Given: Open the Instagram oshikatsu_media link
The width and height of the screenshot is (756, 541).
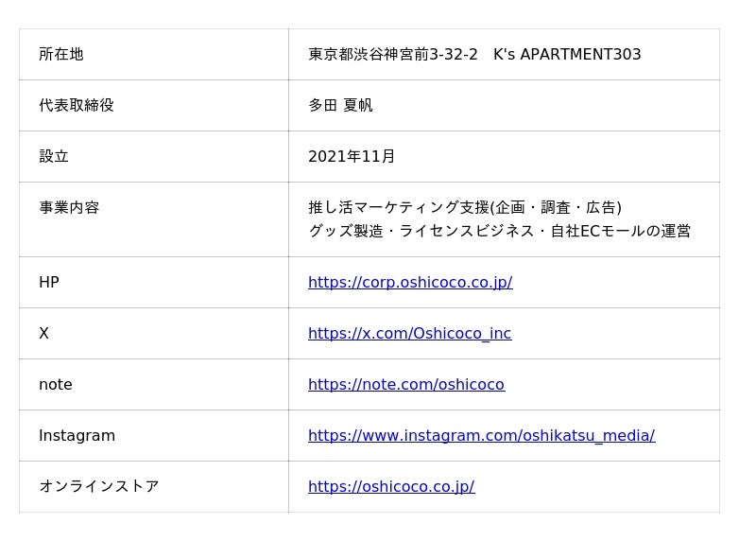Looking at the screenshot, I should 482,436.
